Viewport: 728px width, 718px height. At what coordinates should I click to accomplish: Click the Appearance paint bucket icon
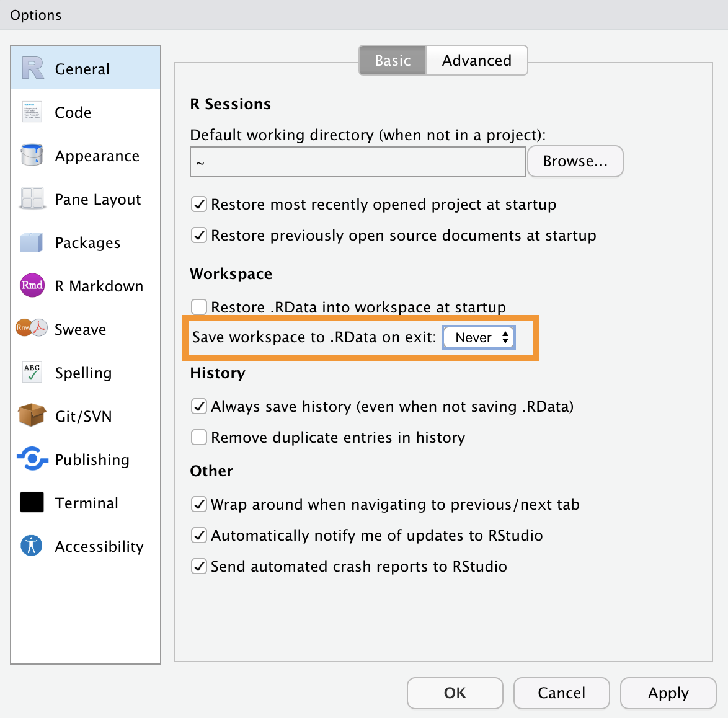pyautogui.click(x=32, y=155)
